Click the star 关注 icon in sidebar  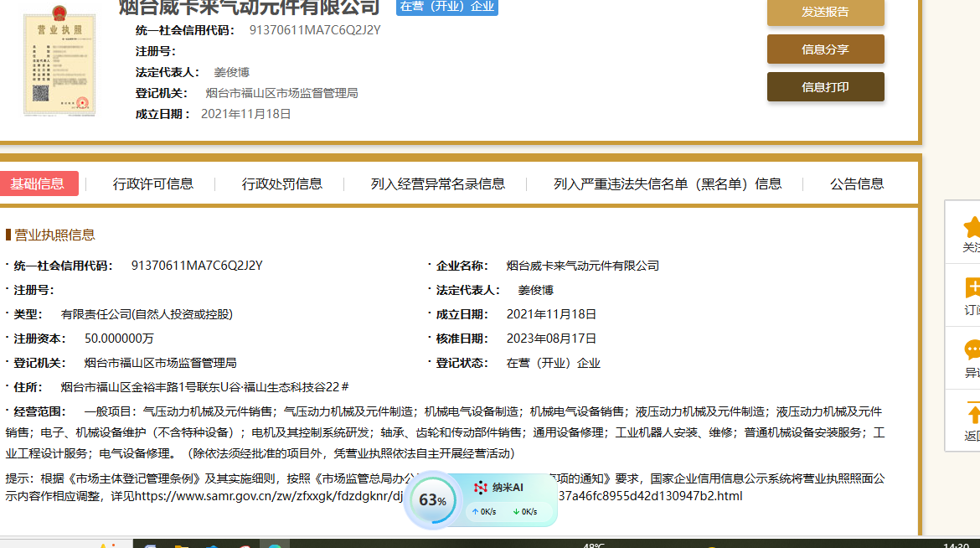click(x=972, y=227)
